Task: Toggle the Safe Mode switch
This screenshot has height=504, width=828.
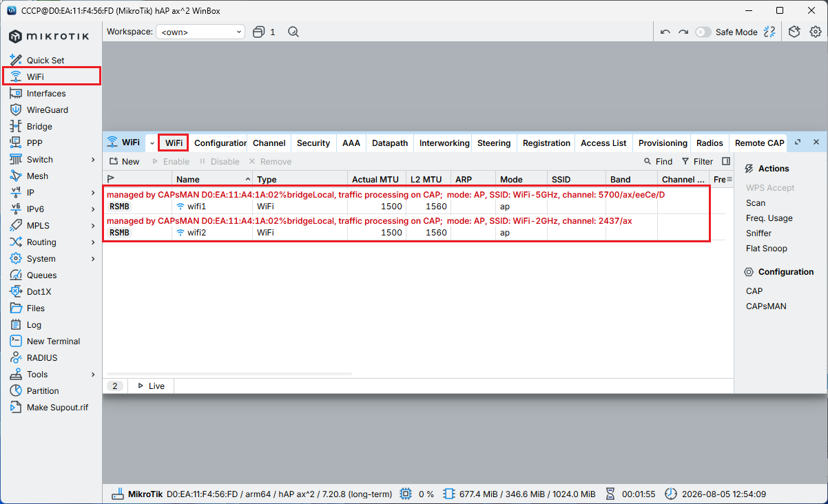Action: [x=703, y=32]
